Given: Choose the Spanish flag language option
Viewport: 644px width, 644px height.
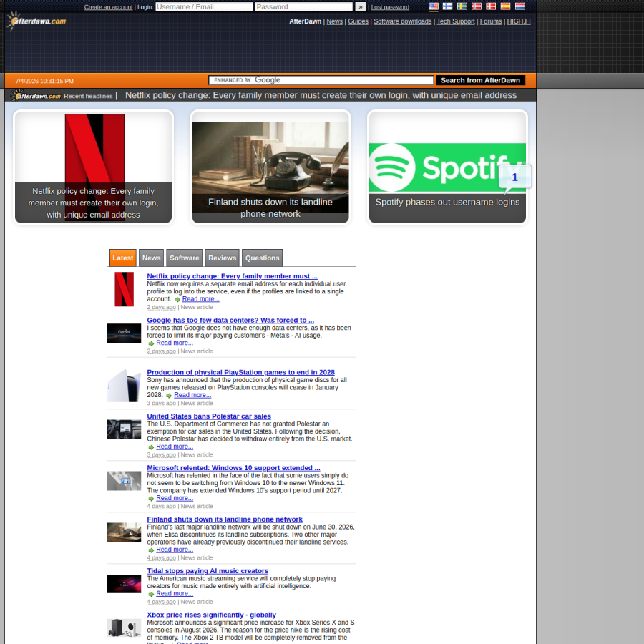Looking at the screenshot, I should 506,6.
